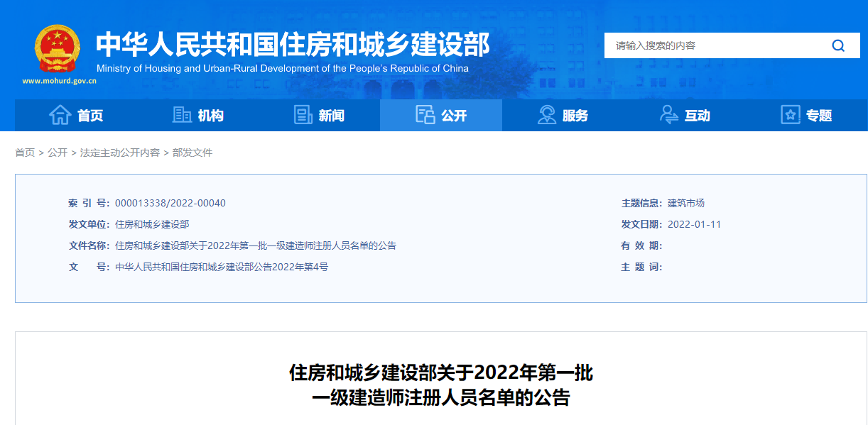Image resolution: width=868 pixels, height=425 pixels.
Task: Click the national emblem logo
Action: pyautogui.click(x=58, y=48)
